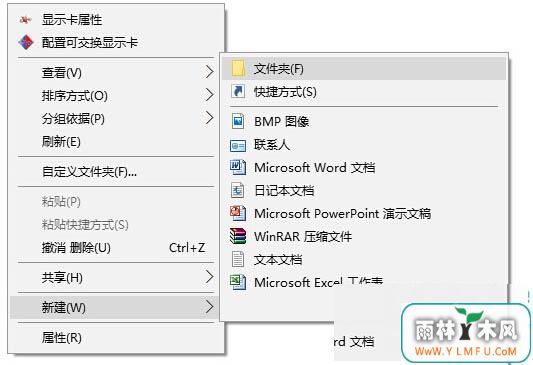The image size is (533, 365).
Task: Click the WinRAR archive books icon
Action: 238,236
